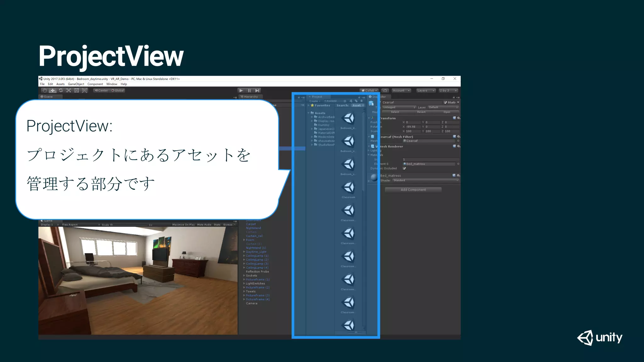Toggle the Dynamic Occluded checkbox
This screenshot has height=362, width=644.
point(404,168)
